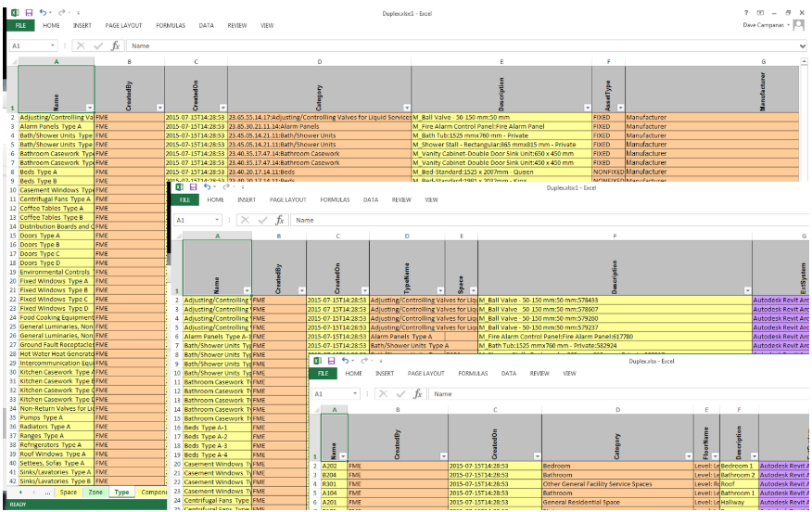Click Save icon in top Excel window
Screen dimensions: 812x512
(30, 13)
